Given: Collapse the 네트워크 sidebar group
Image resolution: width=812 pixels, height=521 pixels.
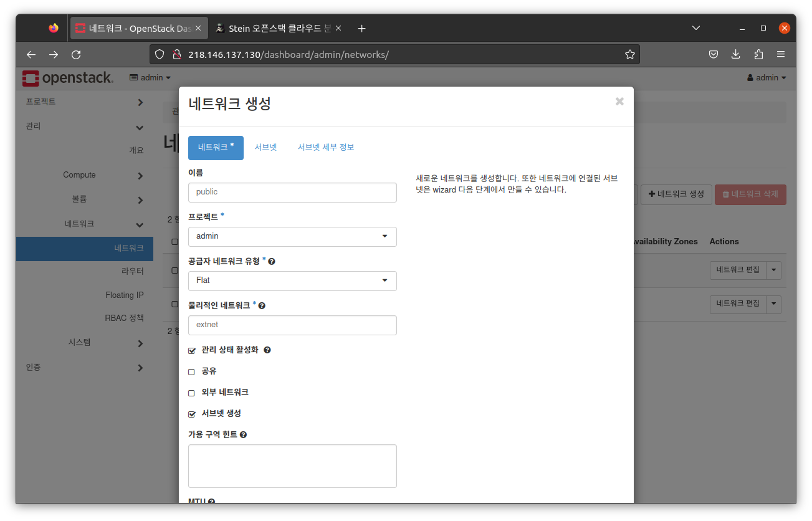Looking at the screenshot, I should pos(85,224).
